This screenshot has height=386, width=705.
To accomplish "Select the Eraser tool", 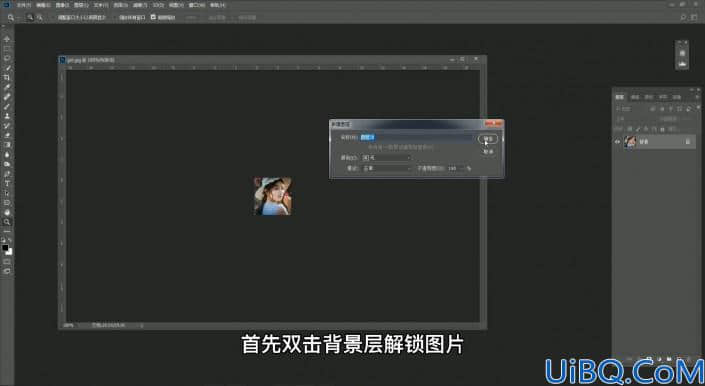I will click(7, 135).
